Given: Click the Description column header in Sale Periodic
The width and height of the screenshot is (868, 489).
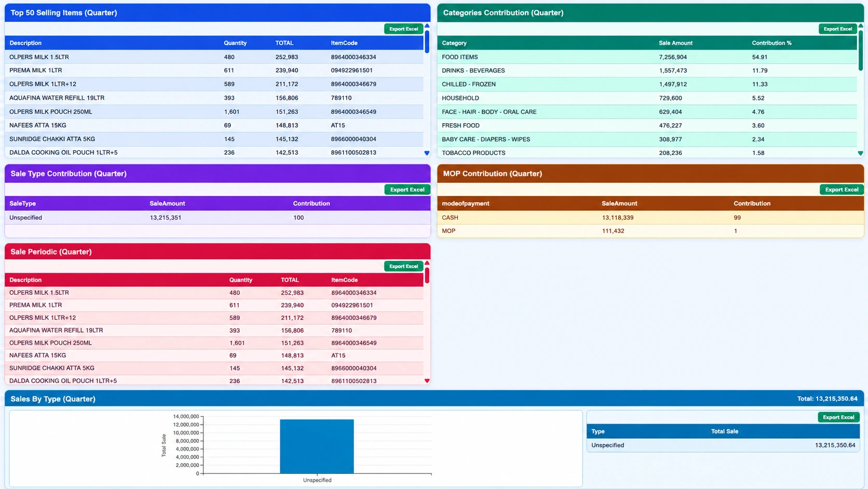Looking at the screenshot, I should (x=25, y=280).
